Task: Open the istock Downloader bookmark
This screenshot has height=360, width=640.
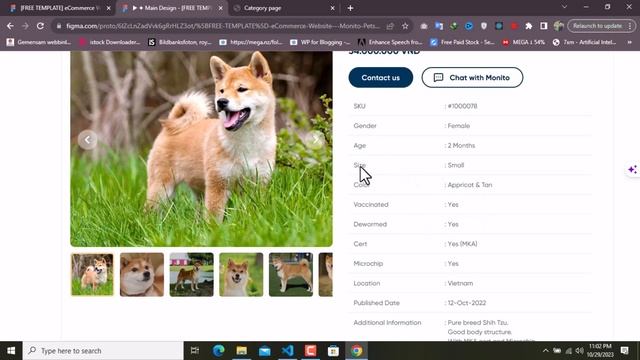Action: point(110,42)
